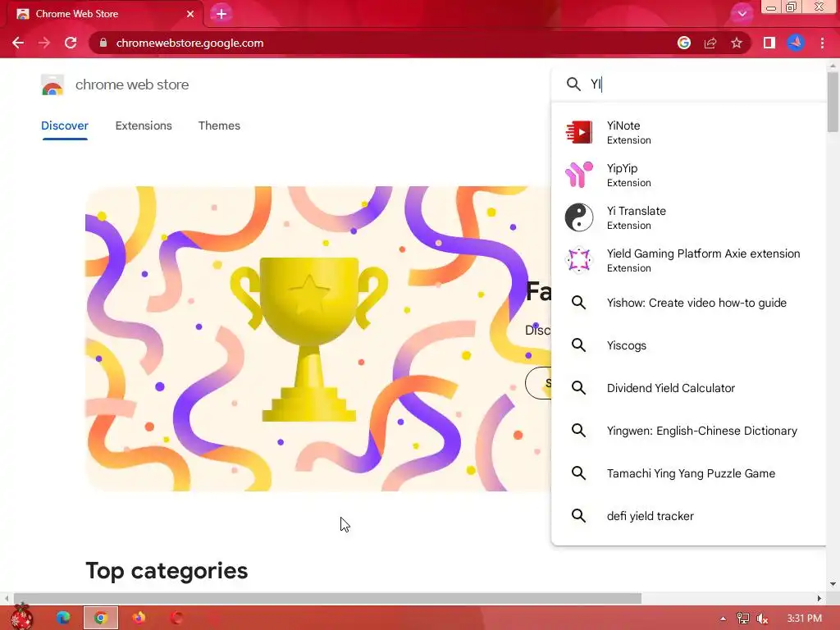
Task: Click the trophy banner image
Action: pos(318,339)
